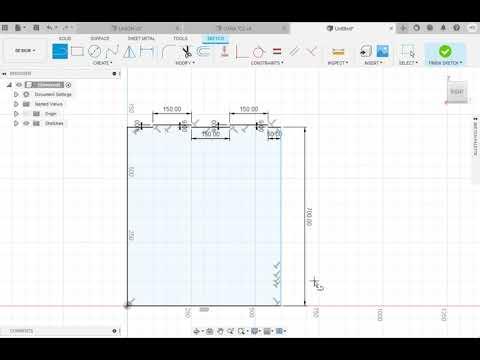Switch to the Solid tab
This screenshot has width=480, height=360.
pyautogui.click(x=65, y=39)
